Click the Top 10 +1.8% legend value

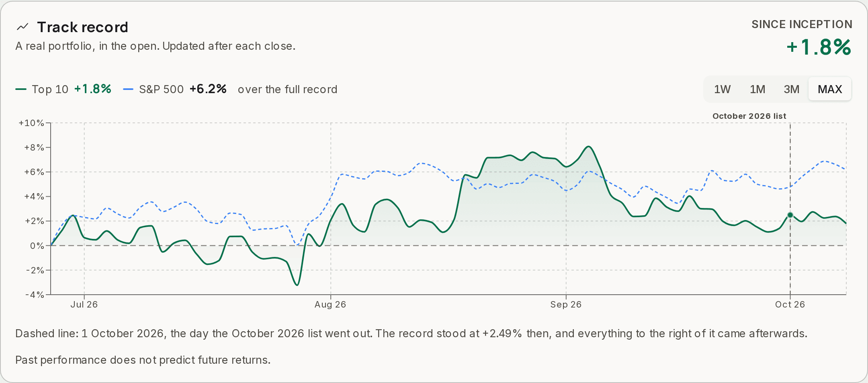[x=93, y=89]
